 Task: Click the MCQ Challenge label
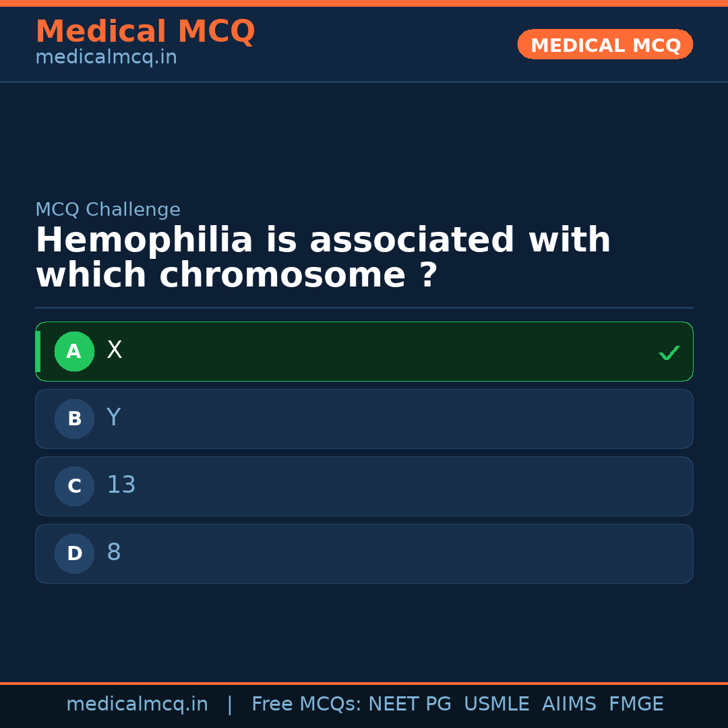(x=108, y=210)
